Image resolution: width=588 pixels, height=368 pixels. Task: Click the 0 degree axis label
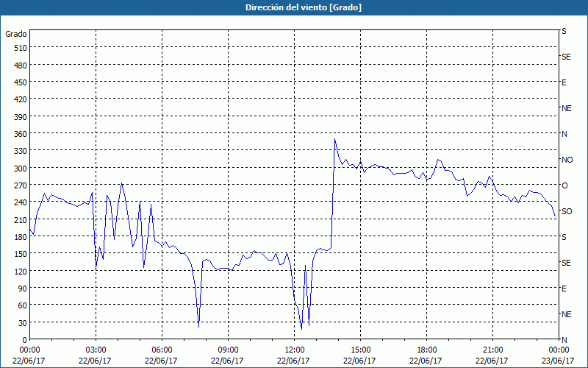tap(25, 340)
